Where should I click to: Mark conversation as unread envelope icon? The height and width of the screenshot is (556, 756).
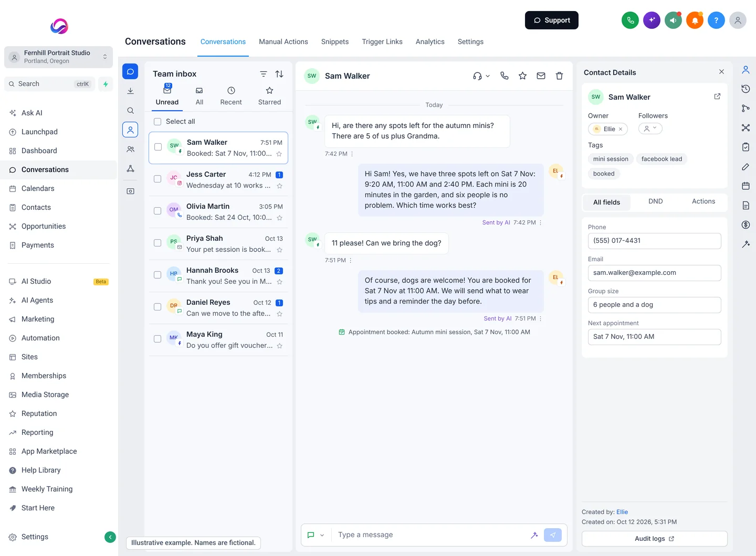click(541, 76)
